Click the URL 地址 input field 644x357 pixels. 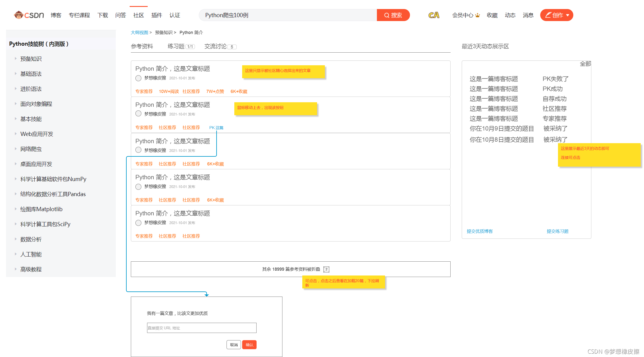[x=202, y=328]
